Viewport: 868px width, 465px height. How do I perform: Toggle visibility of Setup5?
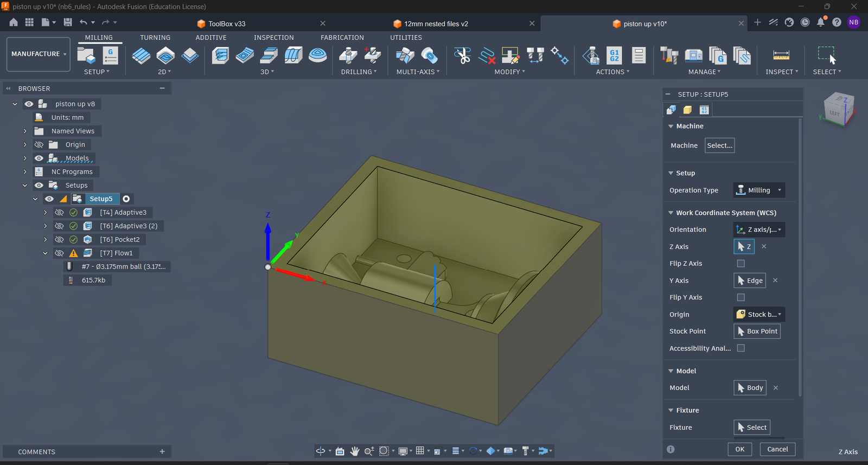[x=49, y=199]
